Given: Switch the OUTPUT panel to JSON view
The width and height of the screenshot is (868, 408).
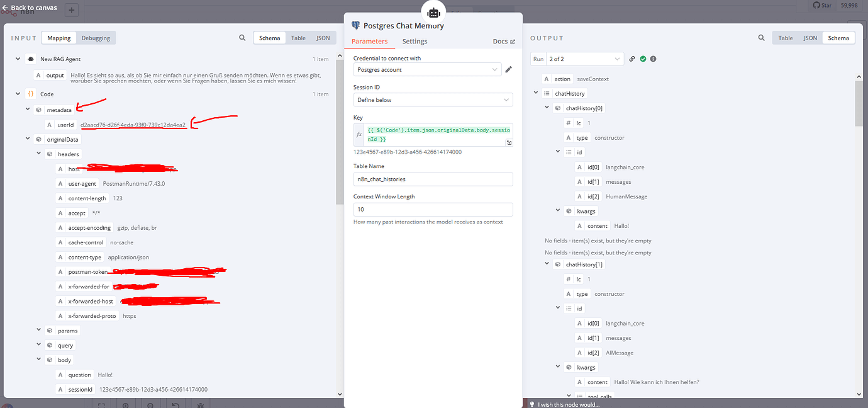Looking at the screenshot, I should (810, 38).
